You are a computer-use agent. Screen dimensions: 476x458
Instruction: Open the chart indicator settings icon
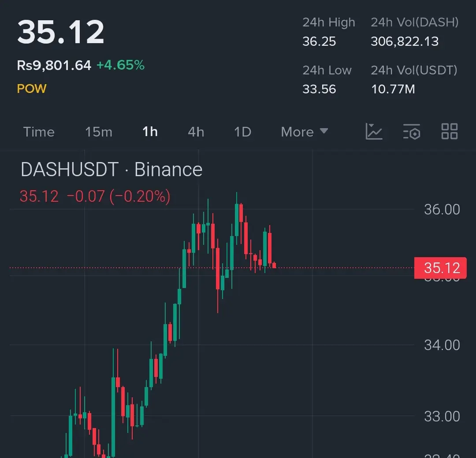[412, 131]
